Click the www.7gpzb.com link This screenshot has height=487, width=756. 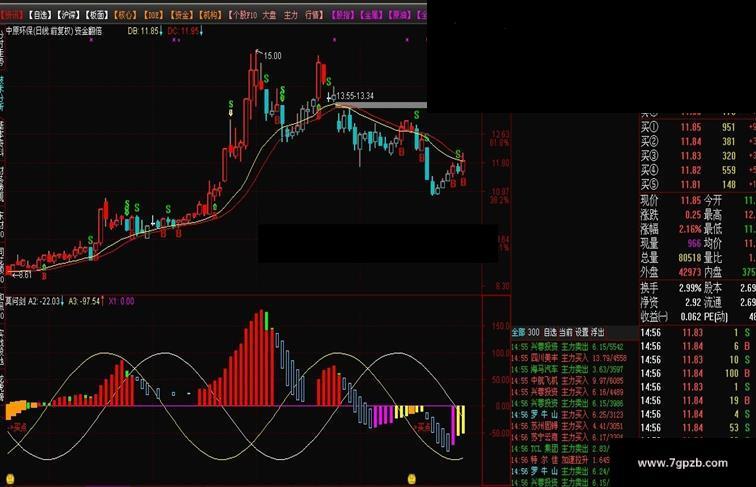683,463
